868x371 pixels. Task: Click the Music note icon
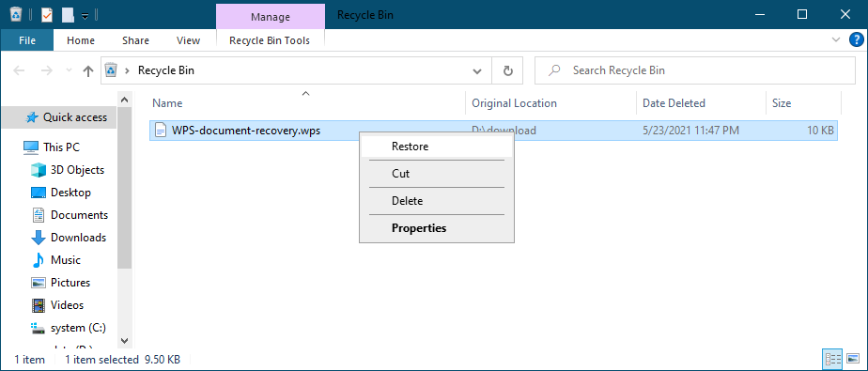[x=38, y=259]
